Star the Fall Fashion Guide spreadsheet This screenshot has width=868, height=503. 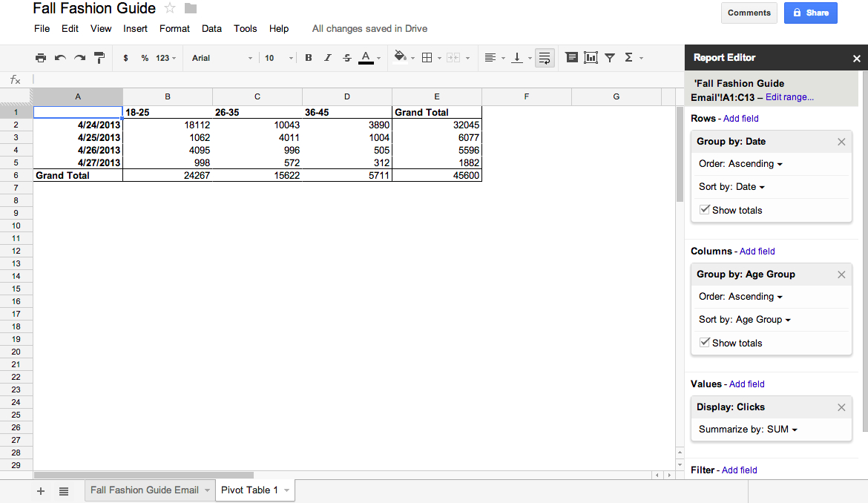coord(170,8)
